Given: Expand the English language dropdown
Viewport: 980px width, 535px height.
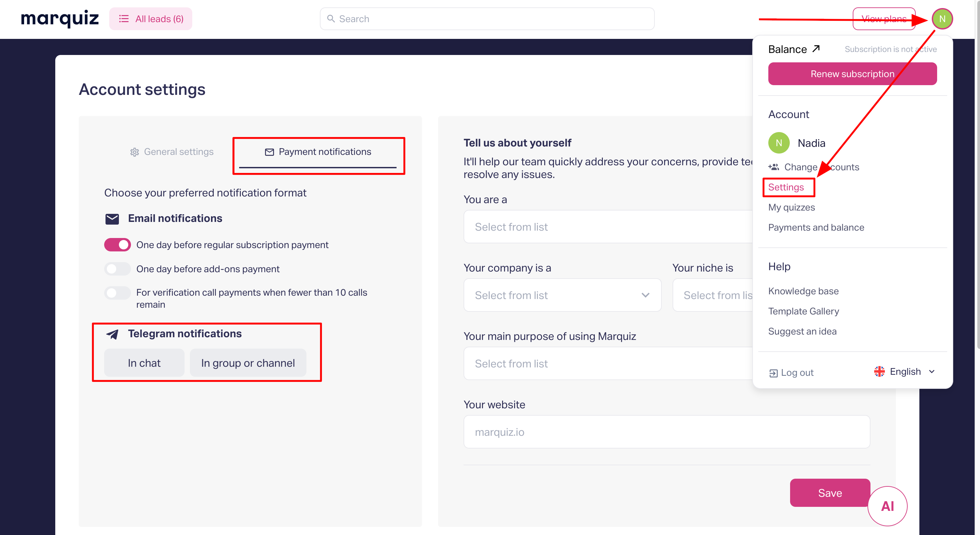Looking at the screenshot, I should pos(904,371).
